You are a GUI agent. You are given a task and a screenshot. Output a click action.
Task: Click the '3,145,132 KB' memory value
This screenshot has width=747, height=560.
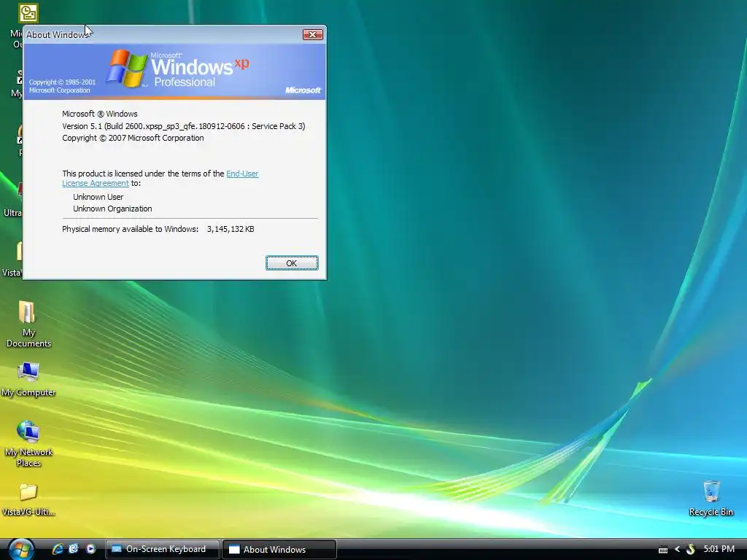point(231,229)
